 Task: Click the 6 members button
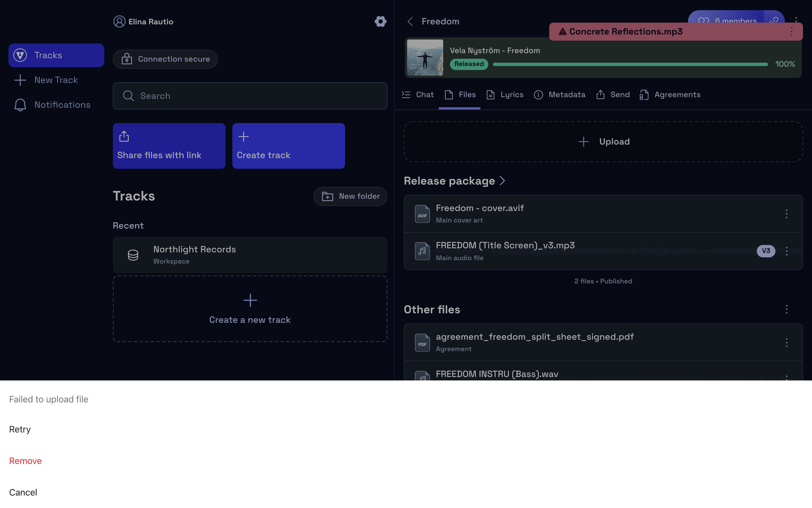[x=726, y=19]
